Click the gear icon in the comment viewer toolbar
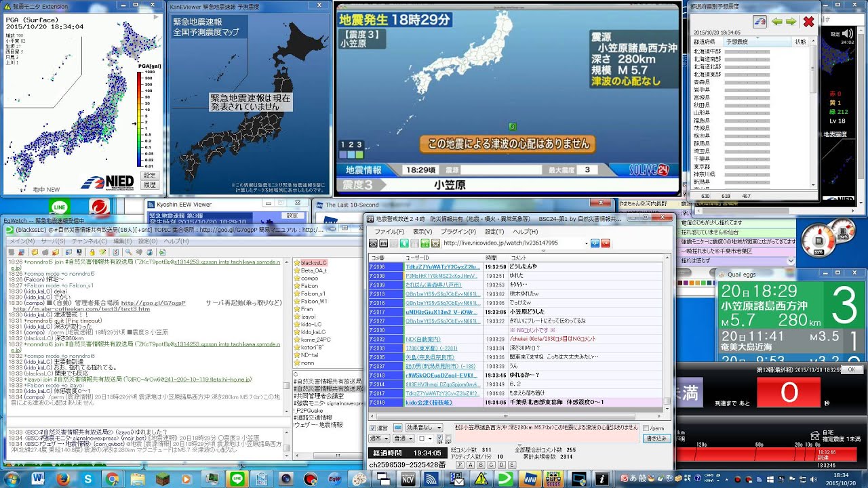This screenshot has height=488, width=868. 436,243
